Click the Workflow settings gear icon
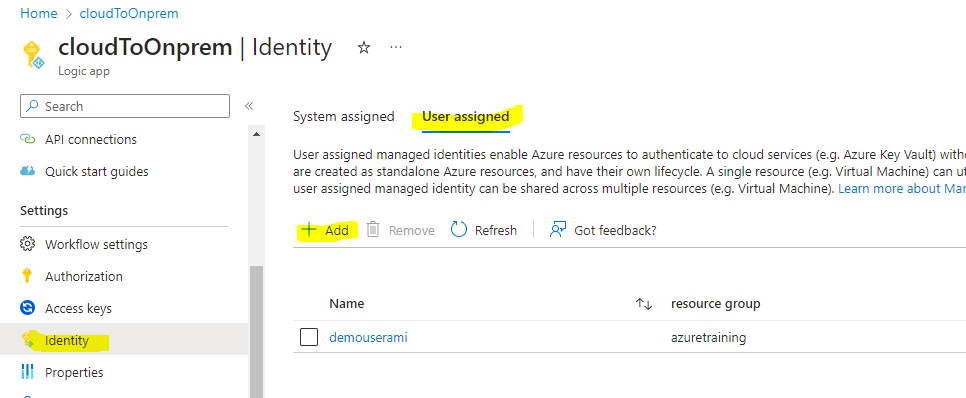 [x=28, y=244]
